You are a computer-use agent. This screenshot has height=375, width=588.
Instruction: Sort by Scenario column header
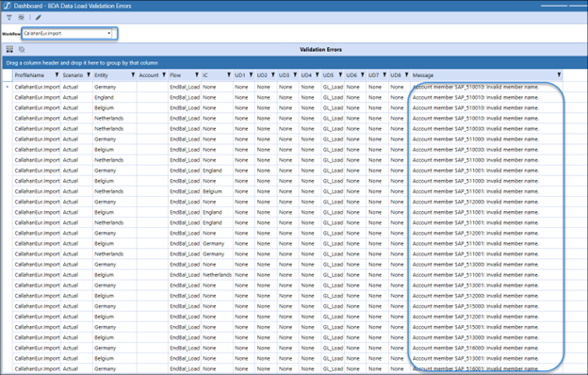[73, 75]
